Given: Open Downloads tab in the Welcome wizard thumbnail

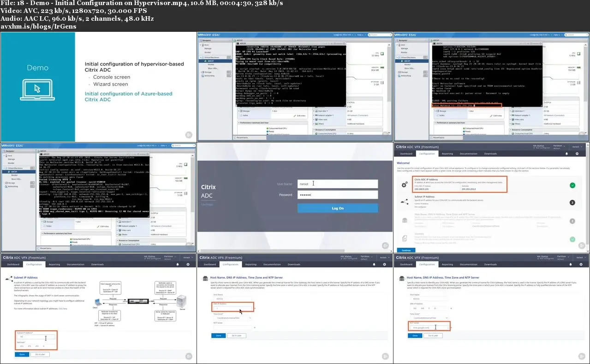Looking at the screenshot, I should pyautogui.click(x=490, y=154).
